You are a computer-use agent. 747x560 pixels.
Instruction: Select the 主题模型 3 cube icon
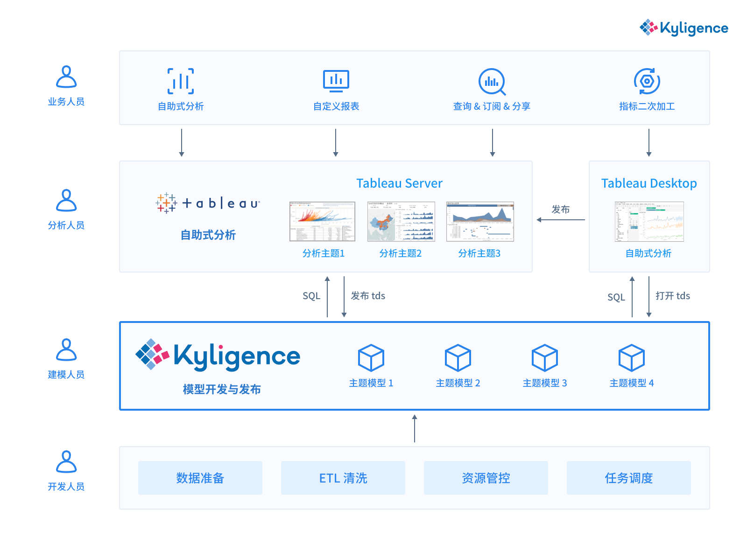(545, 358)
